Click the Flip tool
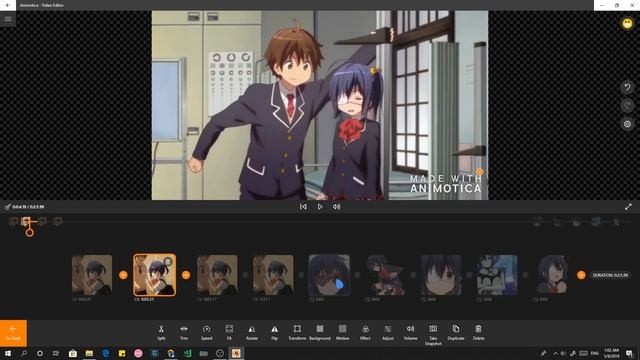The height and width of the screenshot is (360, 640). pyautogui.click(x=275, y=332)
